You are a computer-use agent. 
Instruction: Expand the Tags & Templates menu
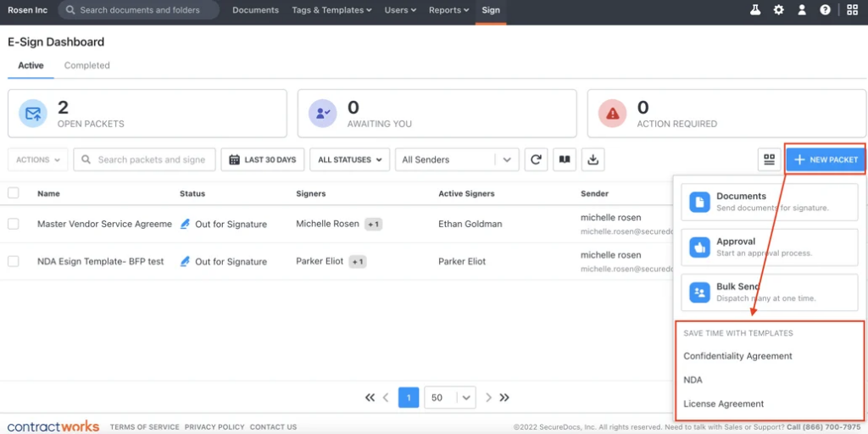(331, 10)
